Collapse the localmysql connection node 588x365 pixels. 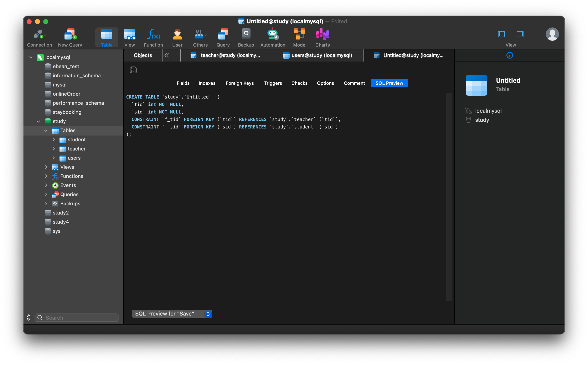pos(31,57)
